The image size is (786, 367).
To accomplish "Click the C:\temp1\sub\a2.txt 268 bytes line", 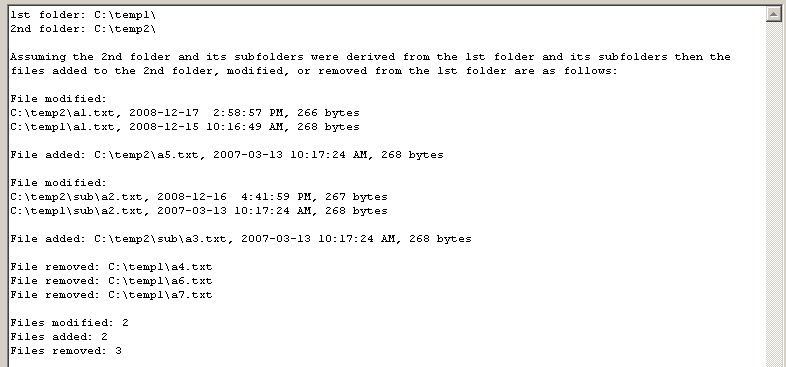I will pyautogui.click(x=199, y=211).
